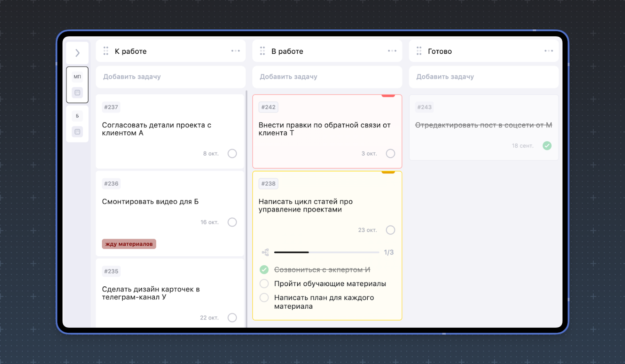Image resolution: width=625 pixels, height=364 pixels.
Task: Click the #236 task ID badge
Action: click(111, 184)
